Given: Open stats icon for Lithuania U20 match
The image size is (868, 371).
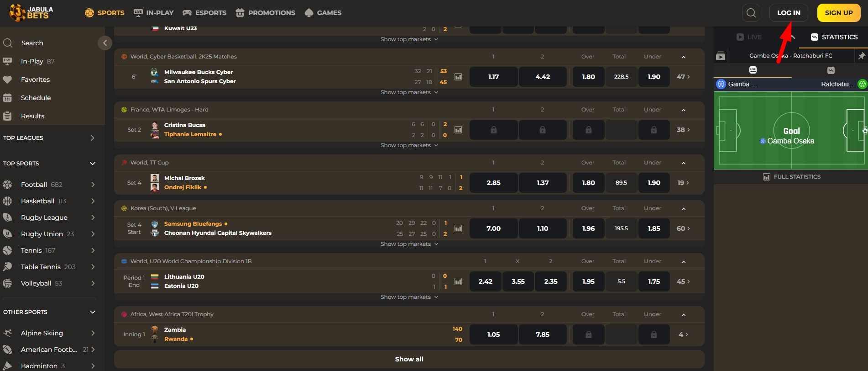Looking at the screenshot, I should click(x=458, y=281).
